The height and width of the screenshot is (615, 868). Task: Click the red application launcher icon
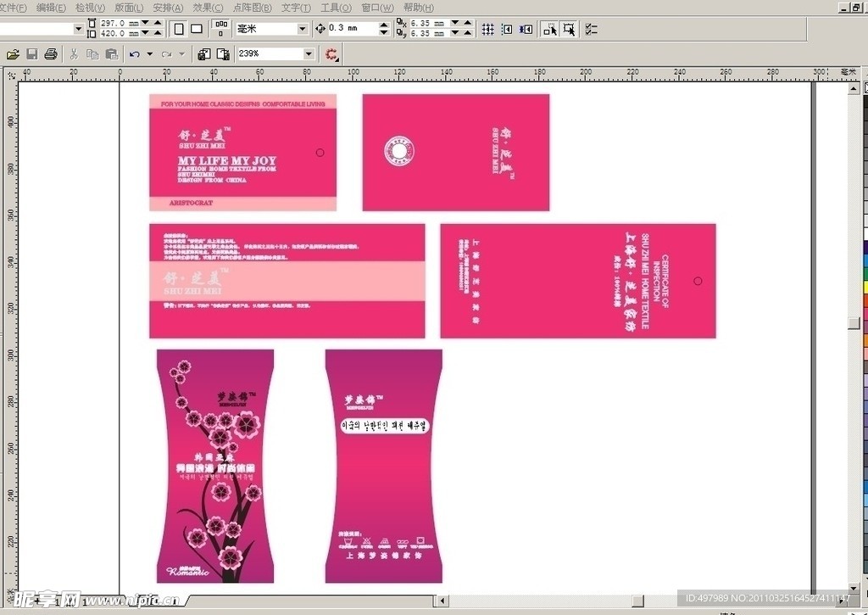pos(331,53)
